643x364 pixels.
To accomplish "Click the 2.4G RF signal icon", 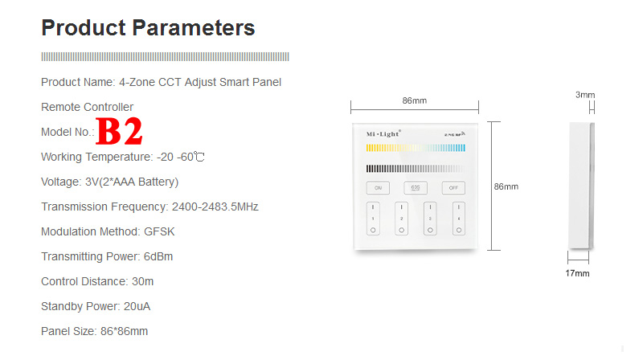I will [455, 134].
